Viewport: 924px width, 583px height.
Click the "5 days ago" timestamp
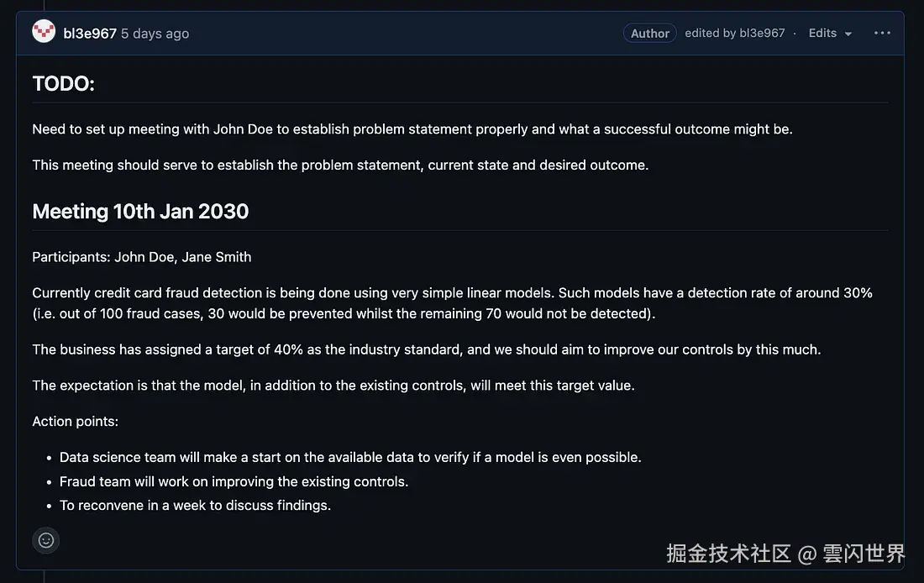(155, 34)
